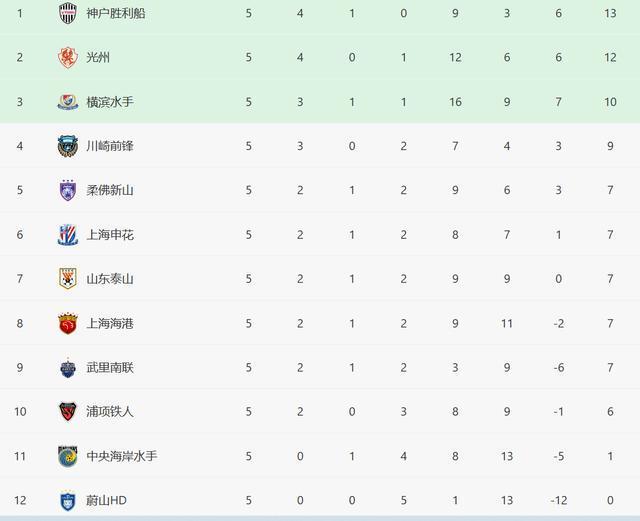The image size is (640, 521).
Task: Open the 上海申花 team link
Action: pyautogui.click(x=110, y=235)
